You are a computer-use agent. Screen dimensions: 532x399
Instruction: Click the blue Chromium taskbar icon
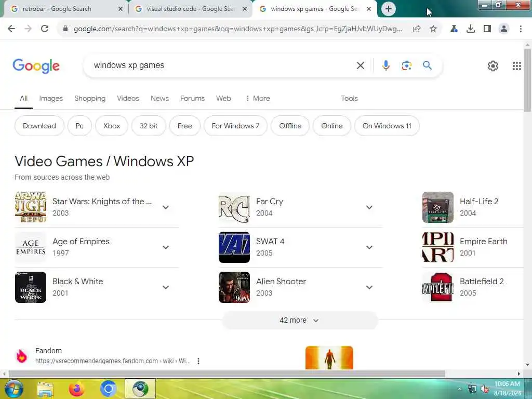pos(108,389)
